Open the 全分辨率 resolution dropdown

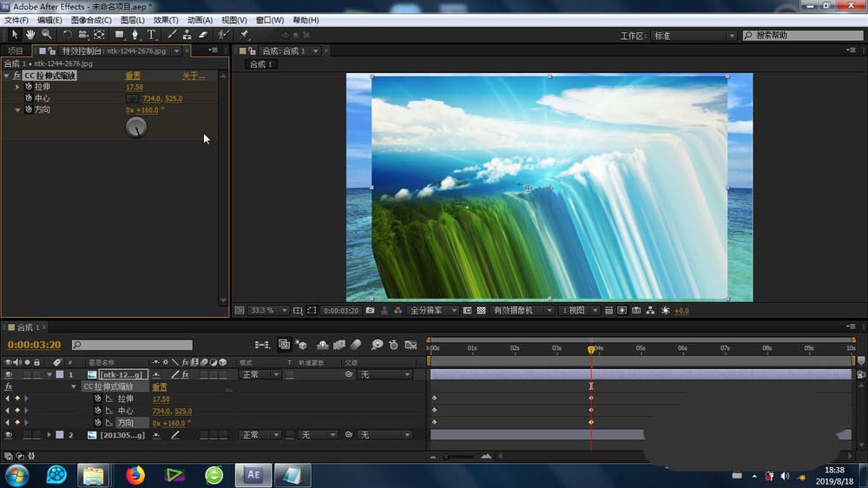pyautogui.click(x=430, y=310)
